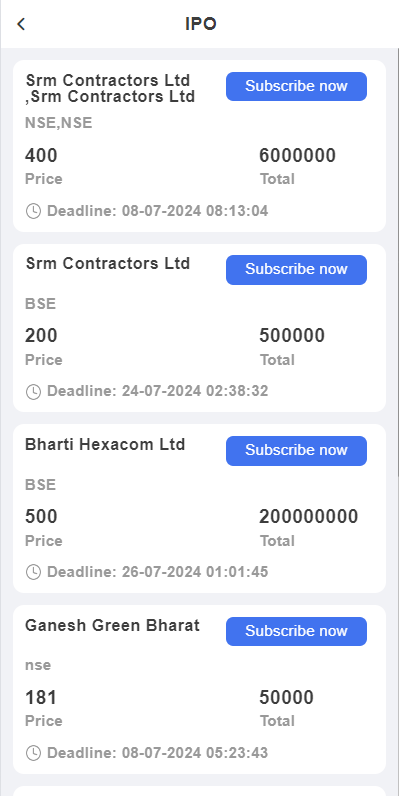Viewport: 399px width, 796px height.
Task: Subscribe now to Bharti Hexacom Ltd IPO
Action: click(296, 450)
